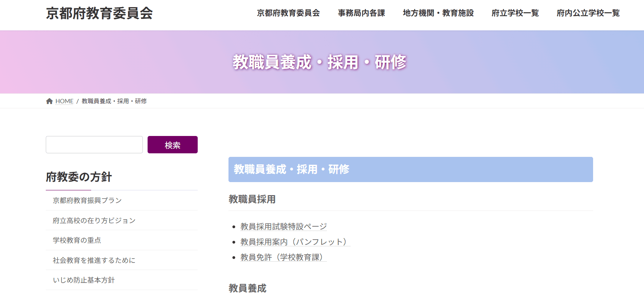Click the 府教委の方針 sidebar heading
Screen dimensions: 644x296
click(79, 177)
